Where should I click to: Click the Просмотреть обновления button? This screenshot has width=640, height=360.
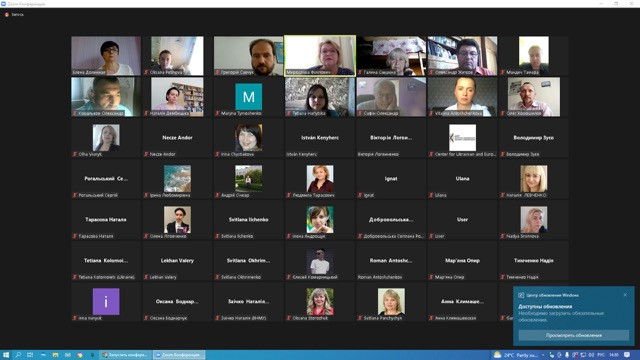[x=573, y=335]
